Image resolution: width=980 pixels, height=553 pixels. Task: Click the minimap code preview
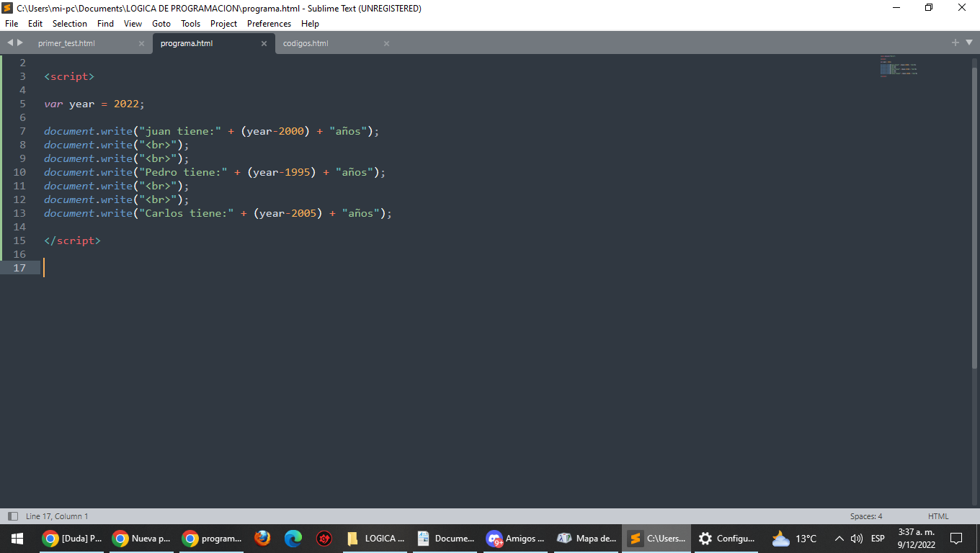click(898, 66)
